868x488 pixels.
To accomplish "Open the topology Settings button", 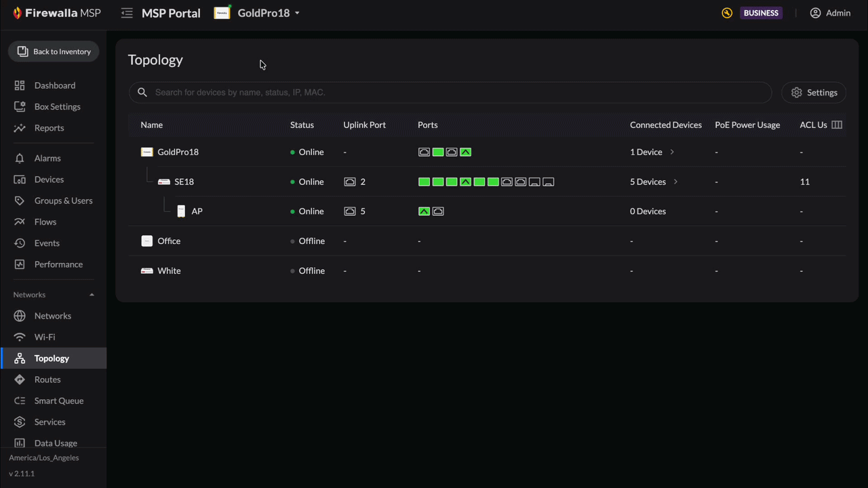I will (814, 92).
